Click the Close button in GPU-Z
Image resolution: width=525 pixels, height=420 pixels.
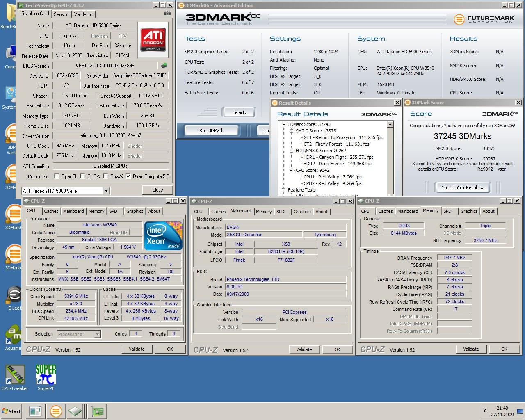pyautogui.click(x=157, y=190)
